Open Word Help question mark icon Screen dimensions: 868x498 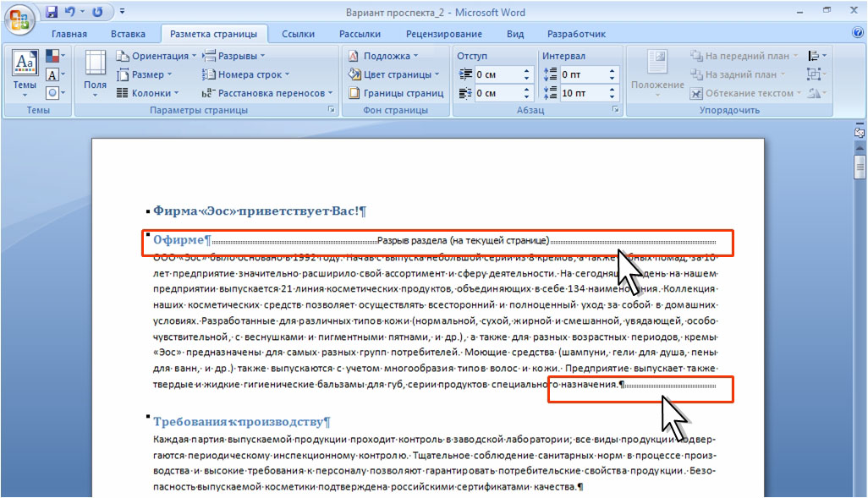(x=858, y=33)
